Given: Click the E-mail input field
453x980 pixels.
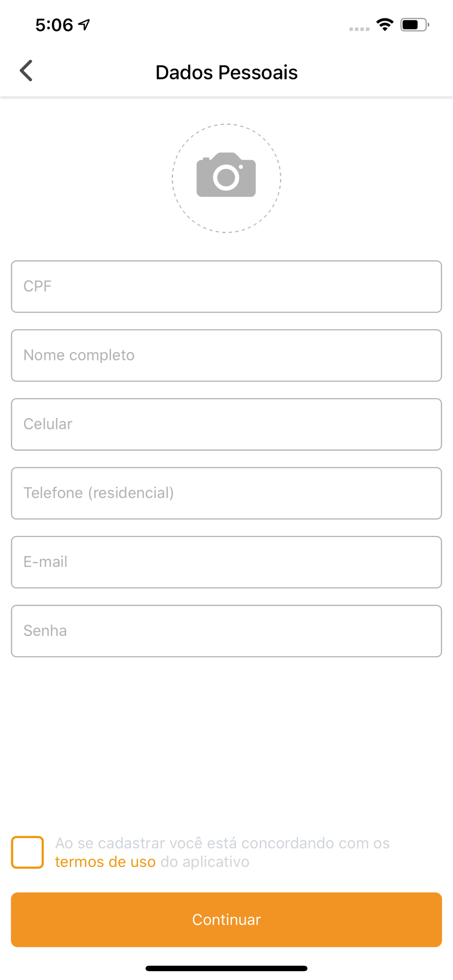Looking at the screenshot, I should pyautogui.click(x=226, y=562).
